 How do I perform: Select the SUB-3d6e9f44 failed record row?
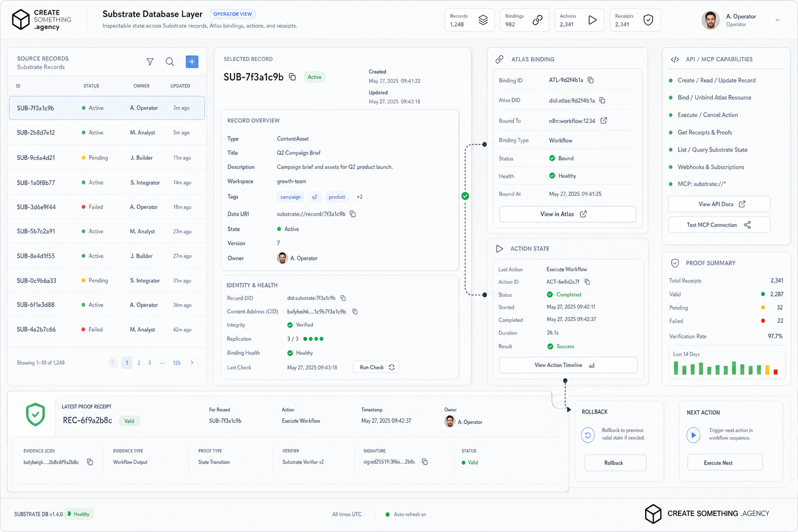click(x=107, y=207)
